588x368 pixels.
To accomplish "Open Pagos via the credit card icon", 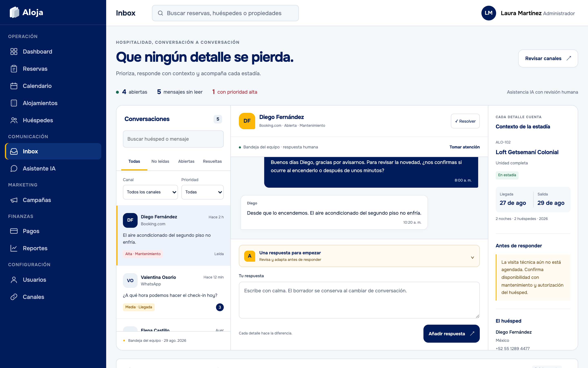I will pos(14,231).
